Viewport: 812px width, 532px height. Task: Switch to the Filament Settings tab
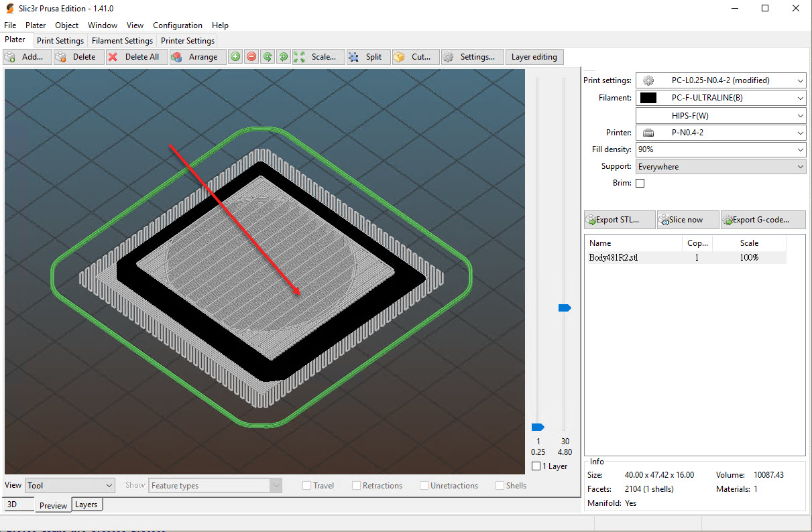coord(122,40)
